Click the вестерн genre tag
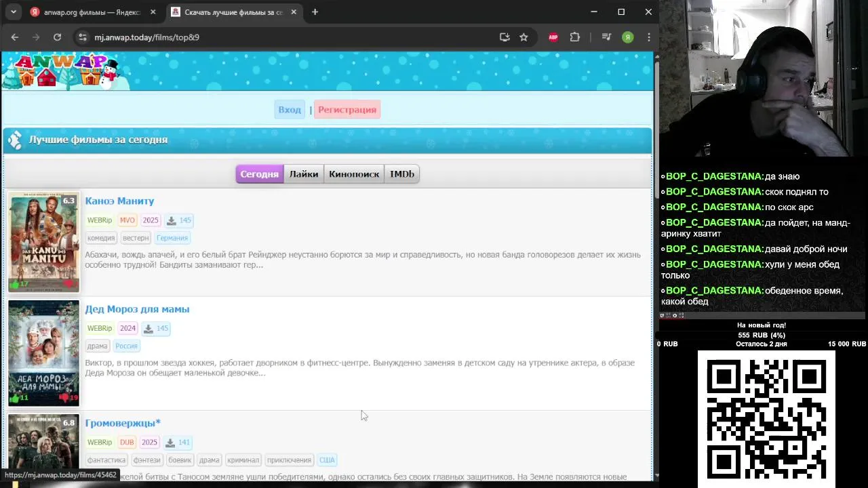 (136, 238)
